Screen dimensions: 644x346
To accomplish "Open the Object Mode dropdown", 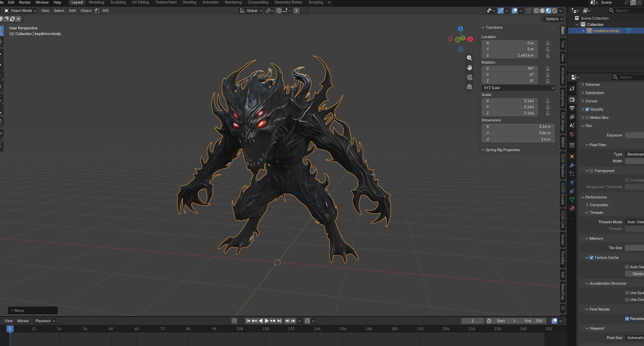I will (x=20, y=11).
